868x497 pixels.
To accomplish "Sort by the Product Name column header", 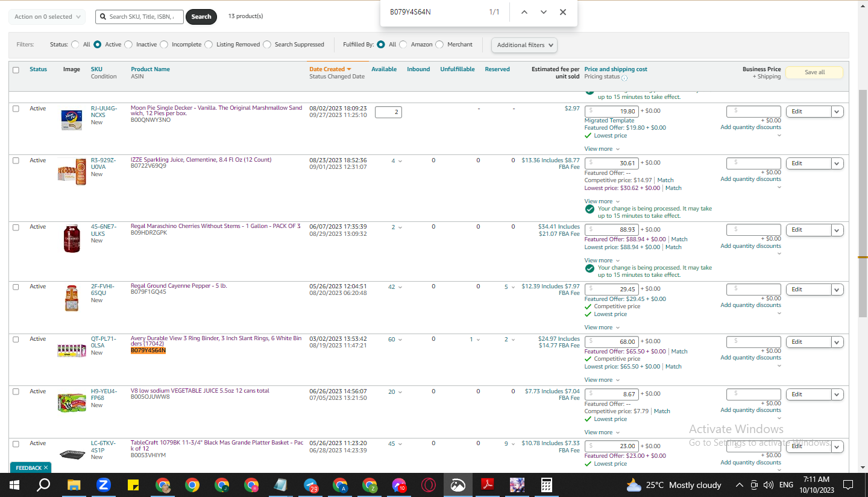I will click(150, 69).
